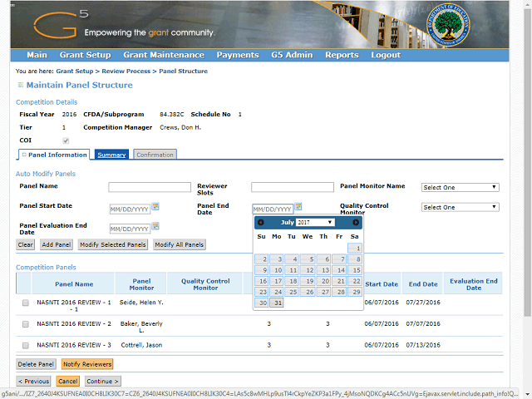The width and height of the screenshot is (532, 399).
Task: Switch to the Summary tab
Action: click(111, 155)
